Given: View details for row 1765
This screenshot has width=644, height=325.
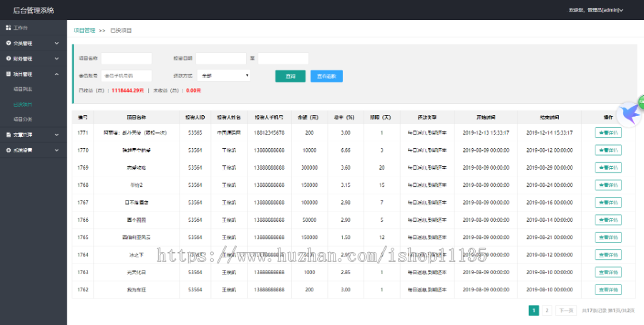Looking at the screenshot, I should click(x=608, y=237).
